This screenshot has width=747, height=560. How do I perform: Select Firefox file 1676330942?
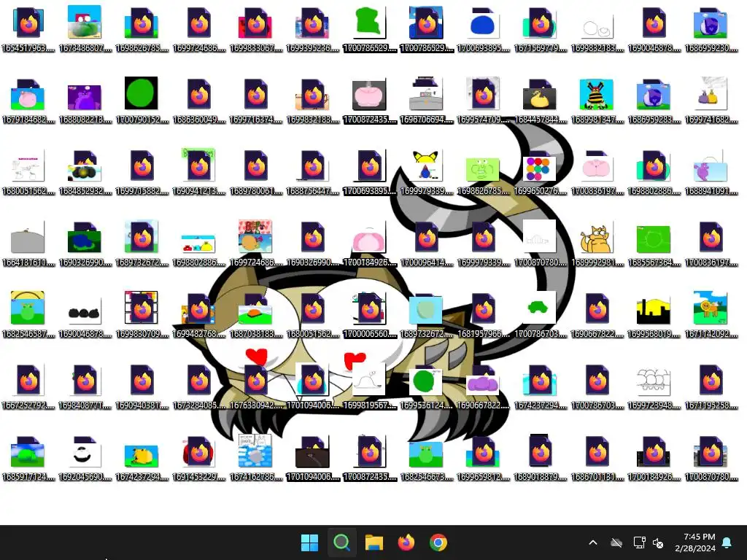(x=256, y=386)
